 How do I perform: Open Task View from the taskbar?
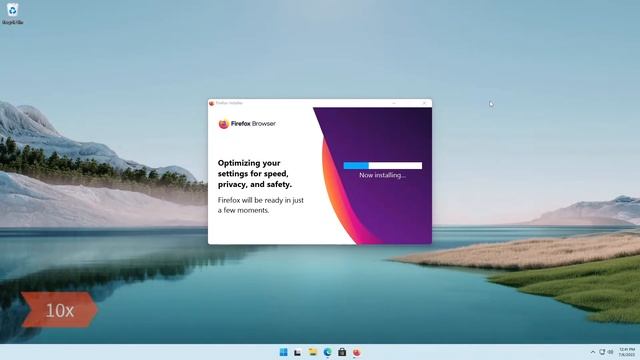point(298,352)
